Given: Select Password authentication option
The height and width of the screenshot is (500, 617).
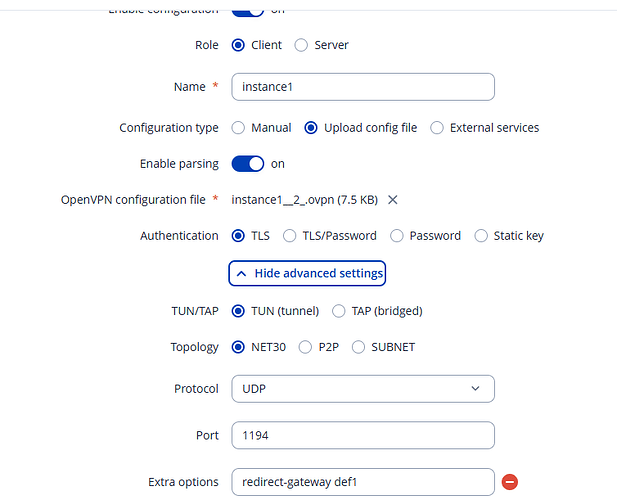Looking at the screenshot, I should click(x=397, y=236).
